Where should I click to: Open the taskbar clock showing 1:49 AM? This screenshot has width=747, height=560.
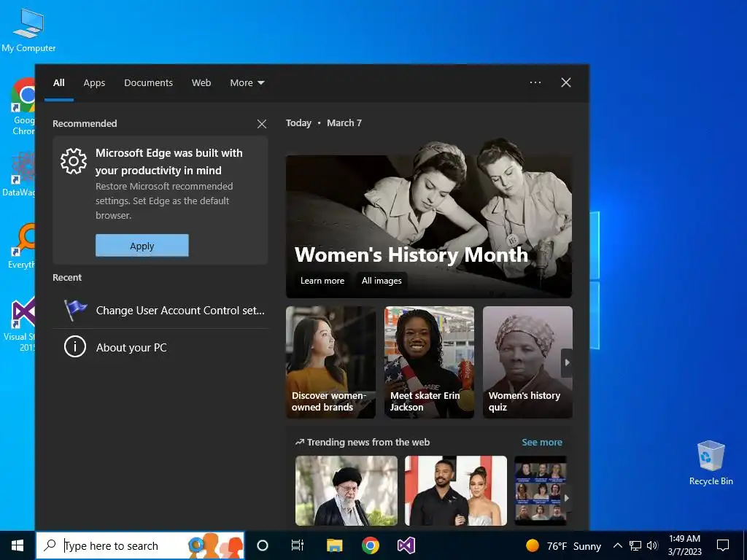tap(684, 545)
